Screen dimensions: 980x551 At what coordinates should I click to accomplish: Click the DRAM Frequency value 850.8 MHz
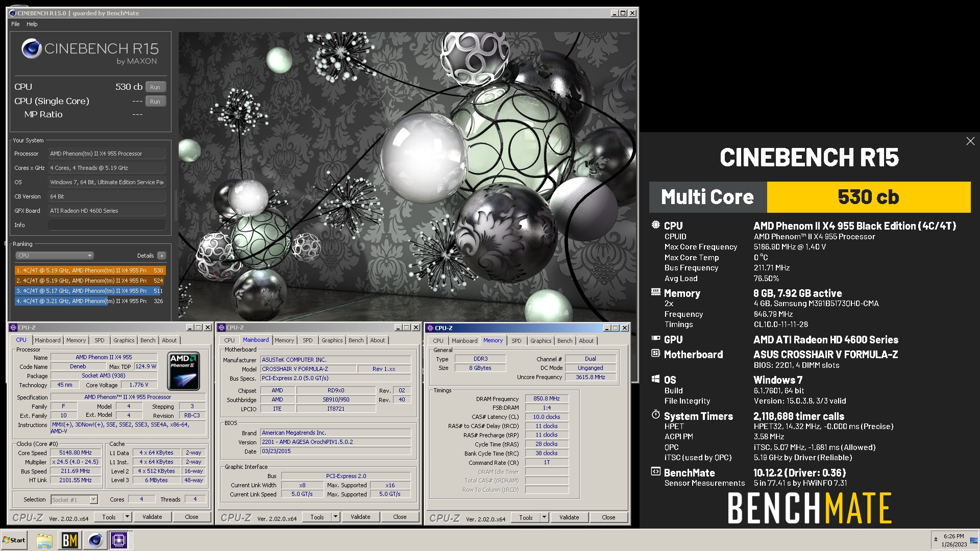point(547,398)
